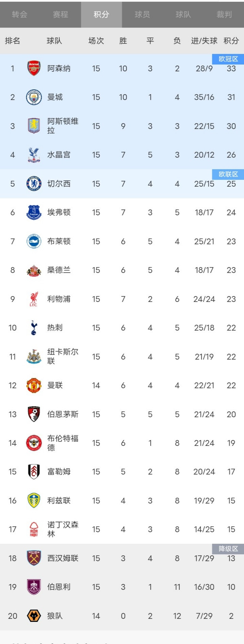Click the Wolves wolf-head logo
Screen dimensions: 244x644
pyautogui.click(x=34, y=616)
